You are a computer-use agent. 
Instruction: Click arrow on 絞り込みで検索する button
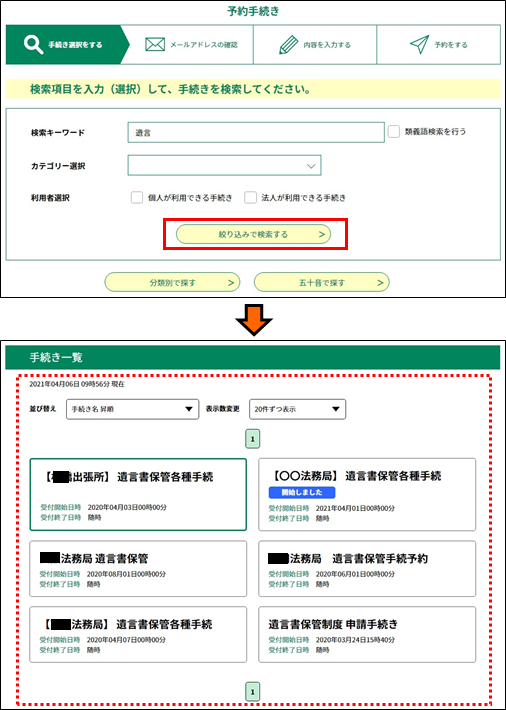[x=321, y=235]
